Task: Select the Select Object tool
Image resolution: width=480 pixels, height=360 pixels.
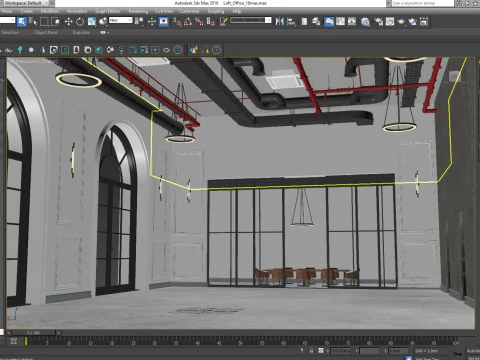Action: [22, 22]
